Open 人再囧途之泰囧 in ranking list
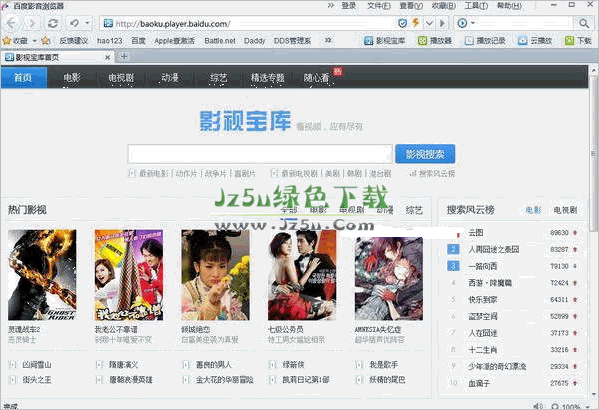Viewport: 599px width, 410px height. 494,250
